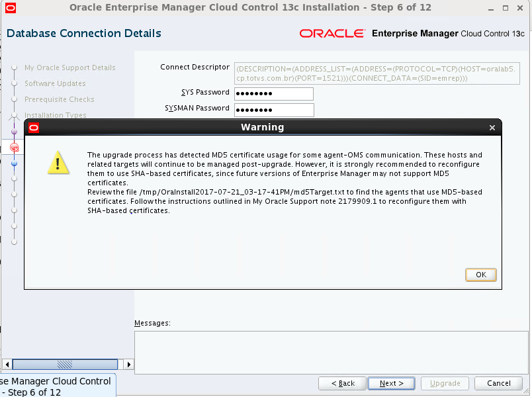532x397 pixels.
Task: Click the Oracle icon in the Warning title bar
Action: tap(34, 128)
